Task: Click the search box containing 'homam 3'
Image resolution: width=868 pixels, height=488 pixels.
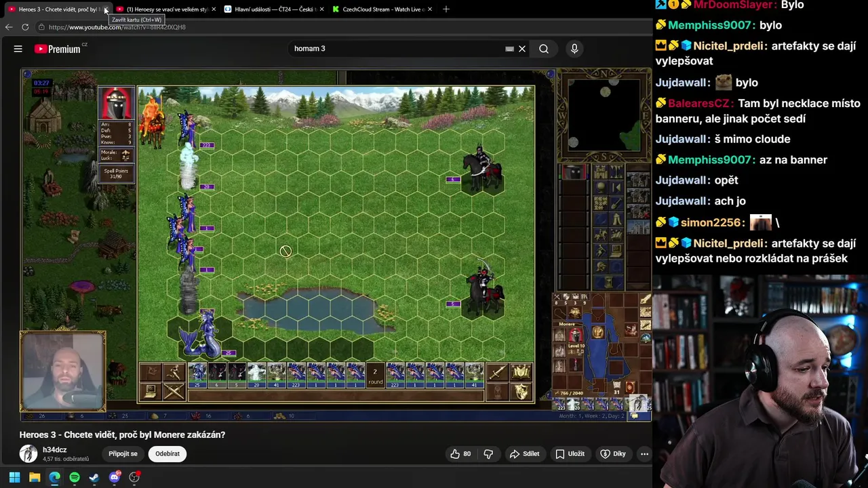Action: [397, 49]
